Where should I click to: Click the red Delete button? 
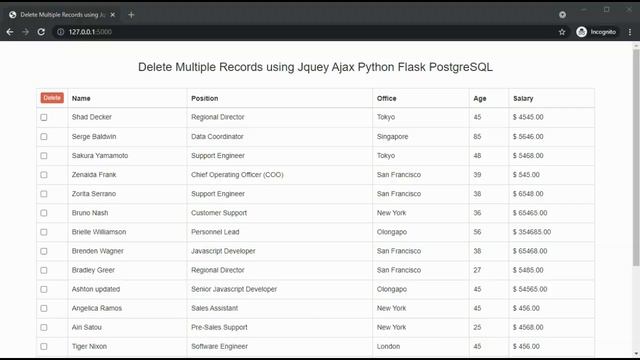pos(52,98)
